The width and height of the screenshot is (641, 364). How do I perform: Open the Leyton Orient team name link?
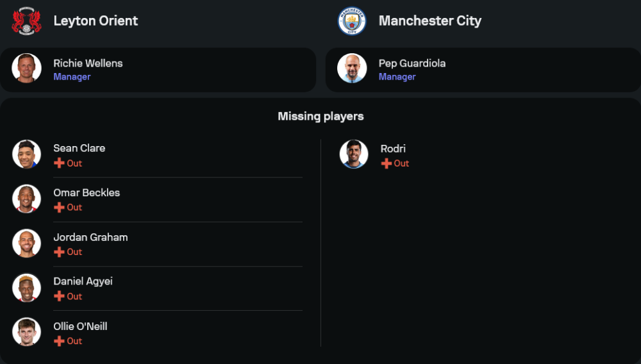click(96, 21)
